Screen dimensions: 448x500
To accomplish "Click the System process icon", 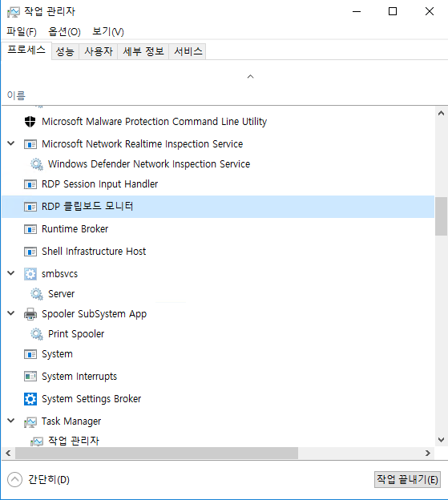I will [x=30, y=354].
